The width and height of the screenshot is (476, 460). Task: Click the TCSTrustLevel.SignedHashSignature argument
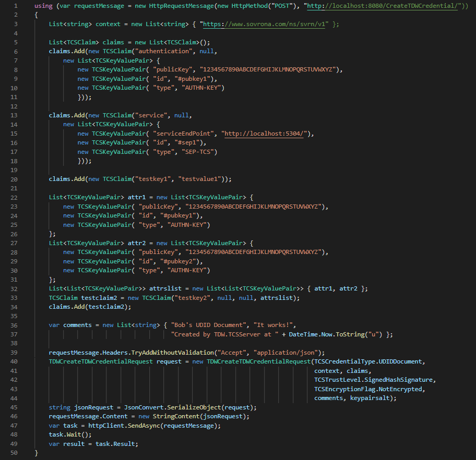[x=374, y=380]
